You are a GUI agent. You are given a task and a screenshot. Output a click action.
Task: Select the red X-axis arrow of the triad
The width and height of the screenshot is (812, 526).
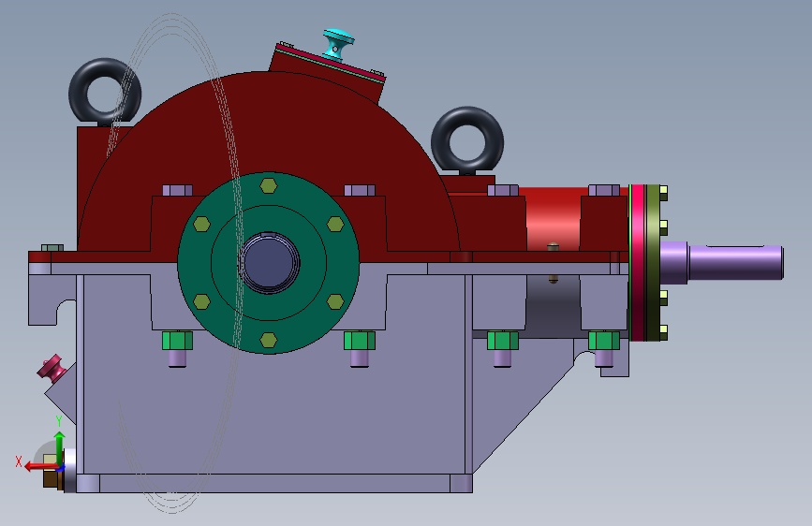[41, 467]
